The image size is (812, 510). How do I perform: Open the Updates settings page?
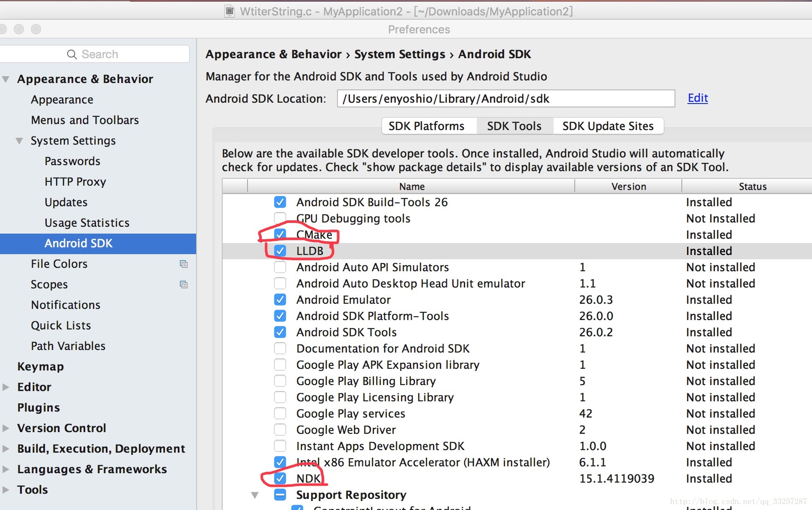(x=66, y=202)
